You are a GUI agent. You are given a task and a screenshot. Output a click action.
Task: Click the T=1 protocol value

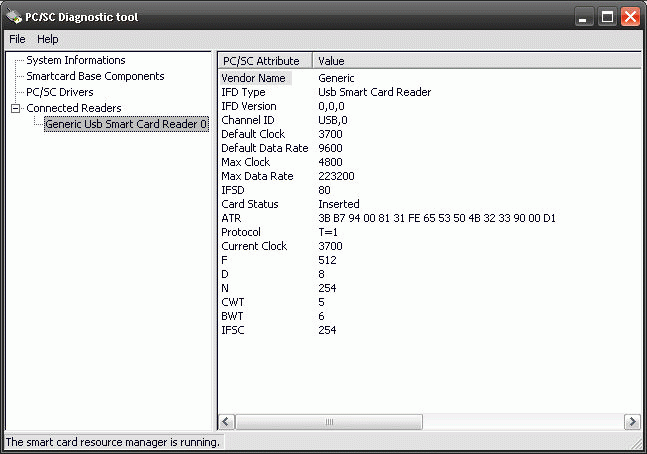click(328, 232)
